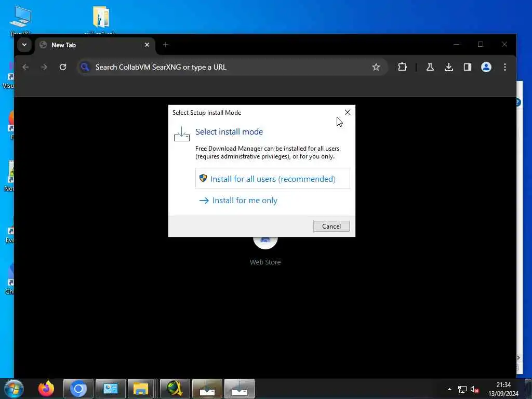The height and width of the screenshot is (399, 532).
Task: Switch to Chromium taskbar button
Action: pos(78,389)
